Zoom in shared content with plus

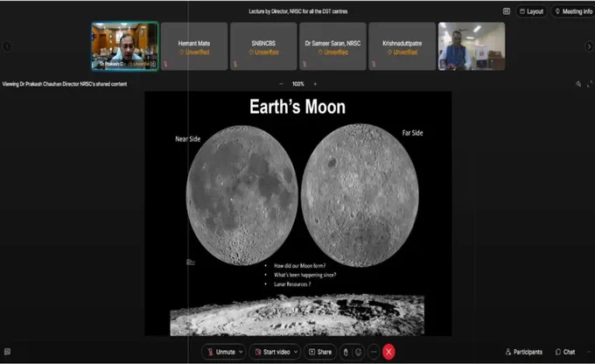(315, 84)
